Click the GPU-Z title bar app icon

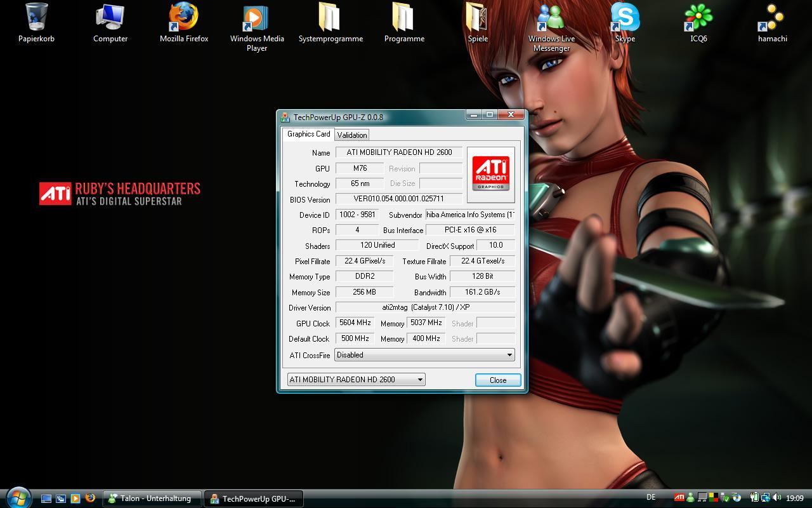(285, 117)
